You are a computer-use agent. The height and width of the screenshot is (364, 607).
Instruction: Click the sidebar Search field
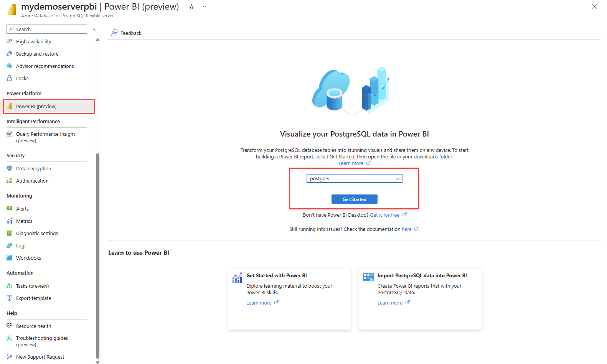click(47, 29)
